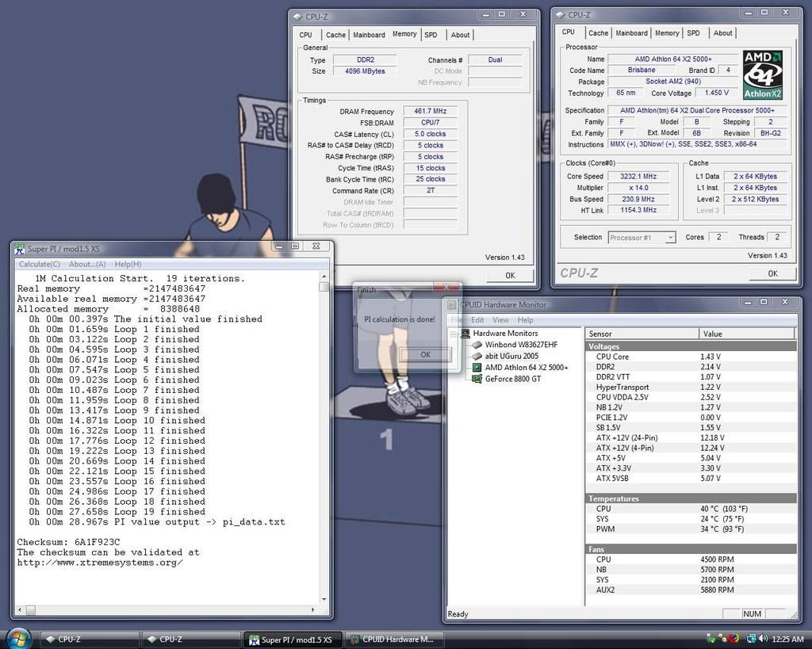
Task: Select the abit UGuru 2005 icon
Action: pyautogui.click(x=477, y=357)
